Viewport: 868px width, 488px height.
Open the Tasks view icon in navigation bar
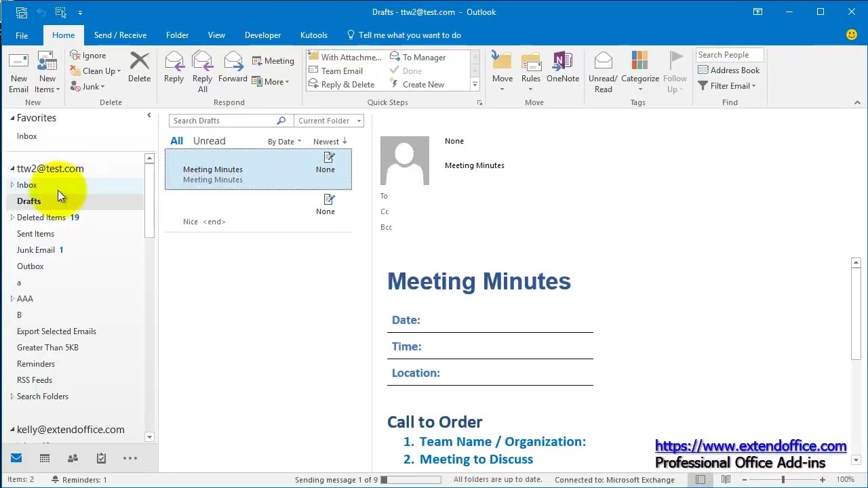click(101, 458)
